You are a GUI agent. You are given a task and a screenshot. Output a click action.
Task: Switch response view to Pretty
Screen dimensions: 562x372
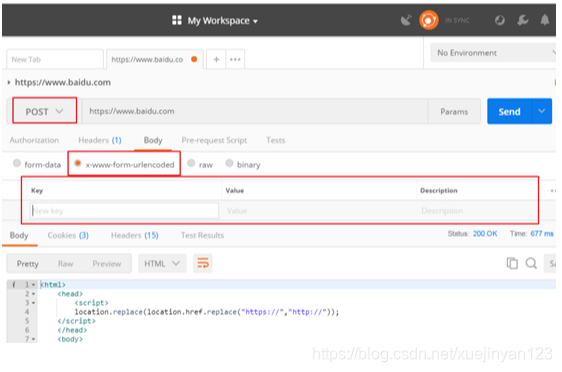point(27,264)
